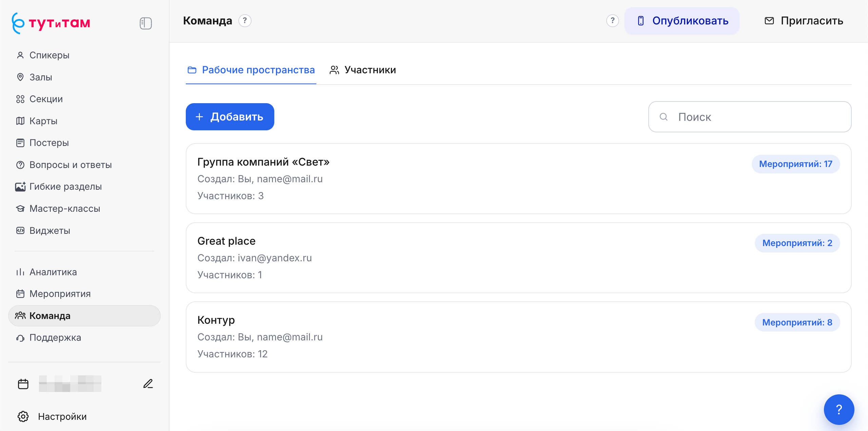
Task: Open the Great place workspace card
Action: point(518,258)
